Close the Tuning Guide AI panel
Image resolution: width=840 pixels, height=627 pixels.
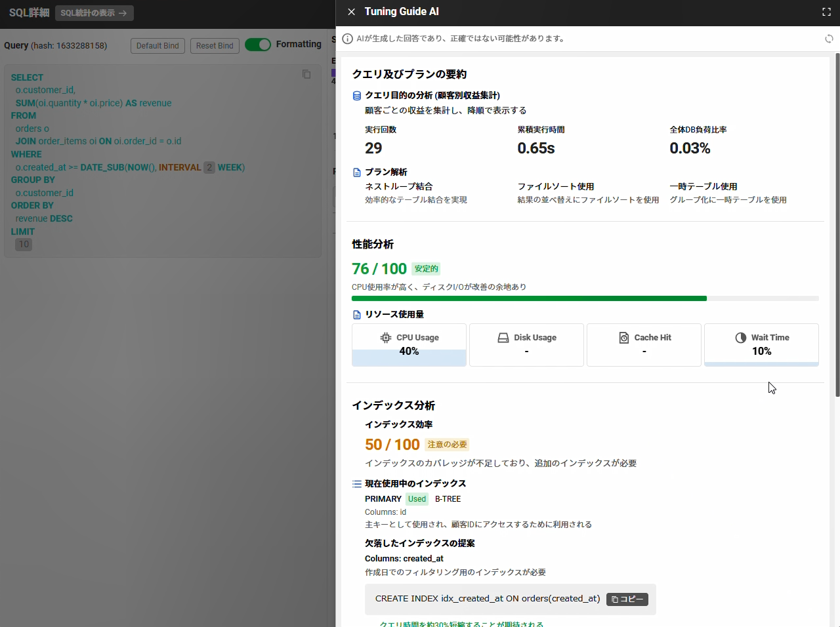(351, 12)
